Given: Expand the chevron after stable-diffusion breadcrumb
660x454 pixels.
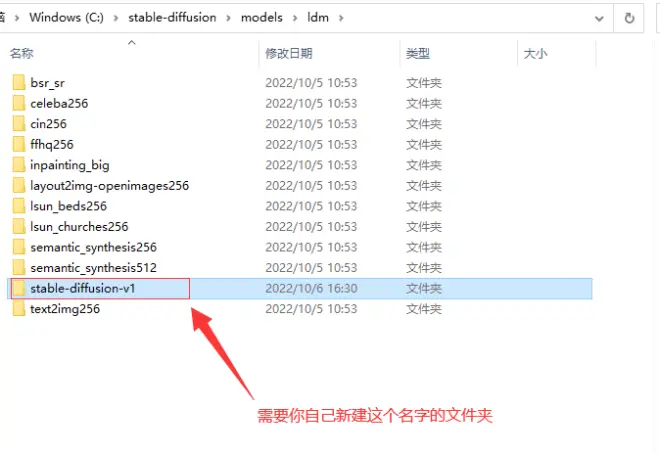Looking at the screenshot, I should click(x=228, y=18).
